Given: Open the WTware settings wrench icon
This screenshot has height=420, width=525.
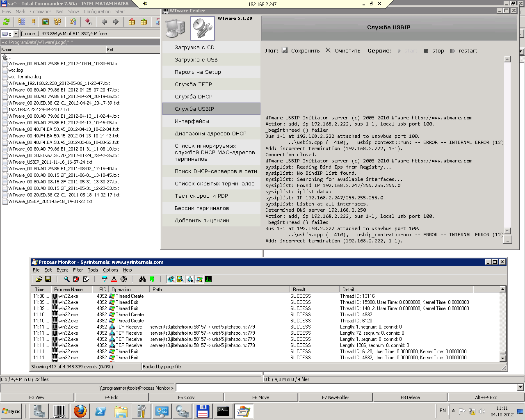Looking at the screenshot, I should tap(203, 28).
